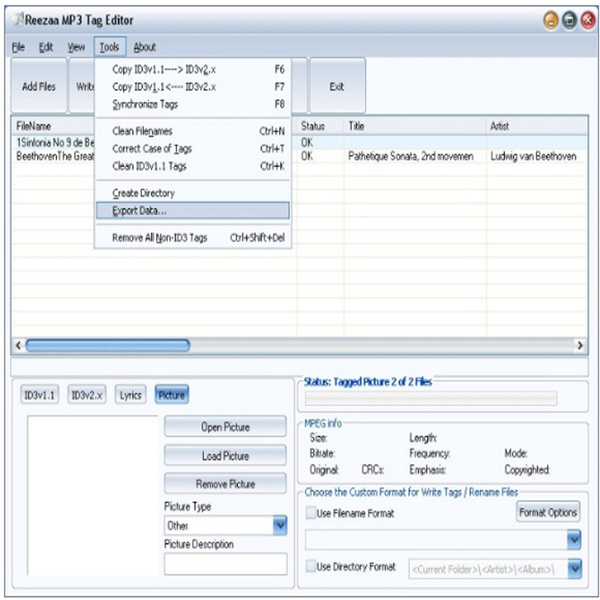Select Synchronize Tags menu entry
This screenshot has width=600, height=600.
pos(193,104)
